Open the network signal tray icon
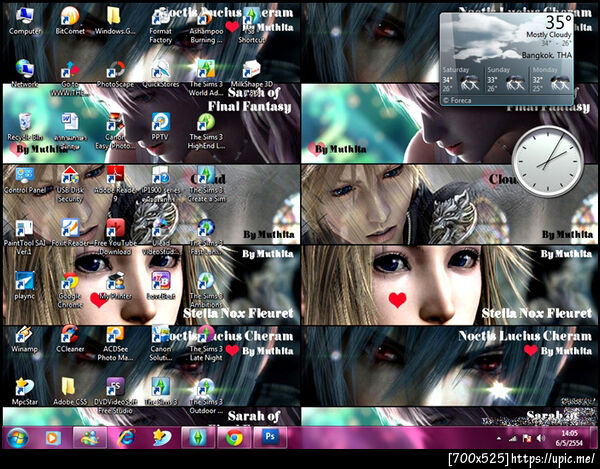 [513, 438]
